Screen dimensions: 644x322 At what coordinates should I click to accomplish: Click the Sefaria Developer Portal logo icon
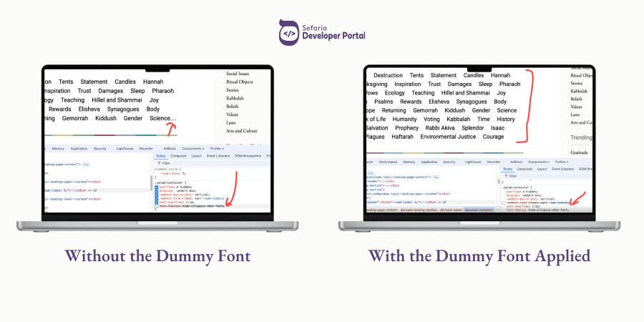click(289, 32)
